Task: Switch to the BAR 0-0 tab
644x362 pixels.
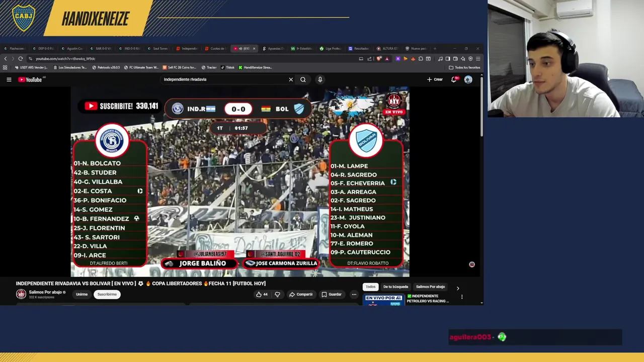Action: [x=102, y=49]
